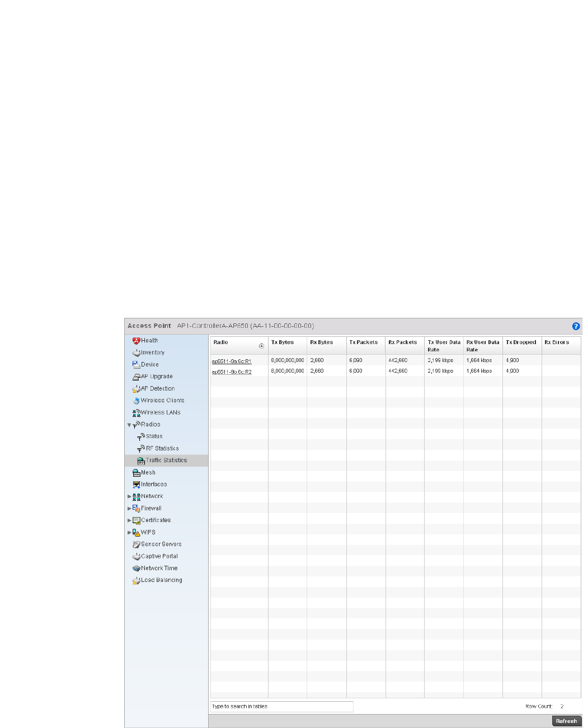Select Health in the sidebar

149,341
